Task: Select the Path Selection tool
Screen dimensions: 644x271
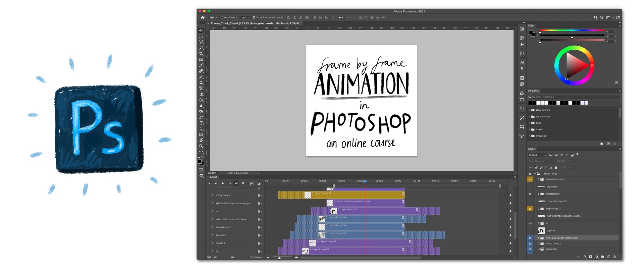Action: click(201, 129)
